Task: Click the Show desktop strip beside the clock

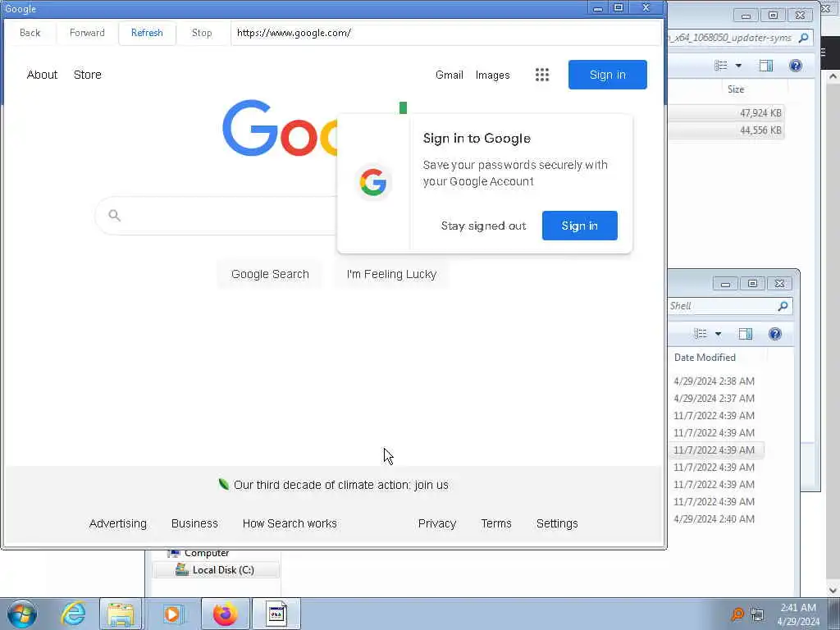Action: [x=833, y=614]
